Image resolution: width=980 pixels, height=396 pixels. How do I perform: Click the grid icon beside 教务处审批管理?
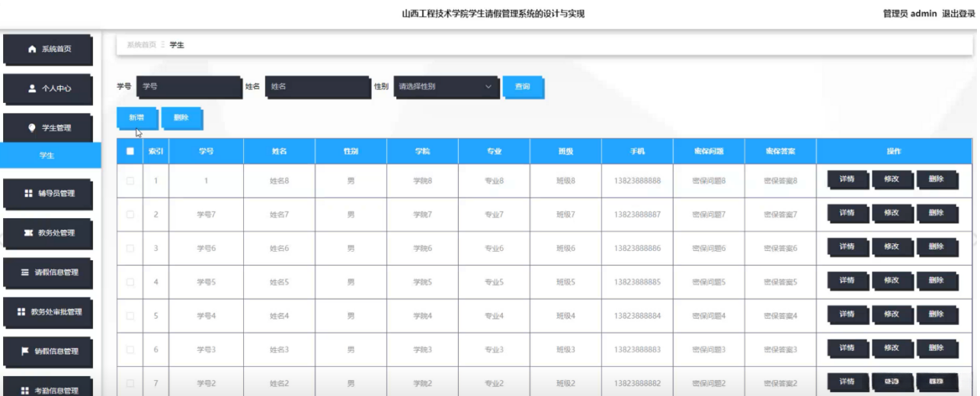(21, 312)
